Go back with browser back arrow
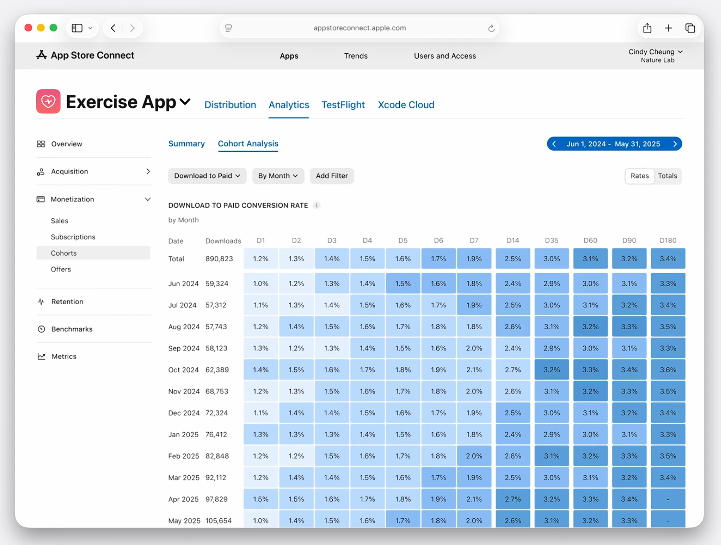The image size is (721, 545). pos(113,28)
